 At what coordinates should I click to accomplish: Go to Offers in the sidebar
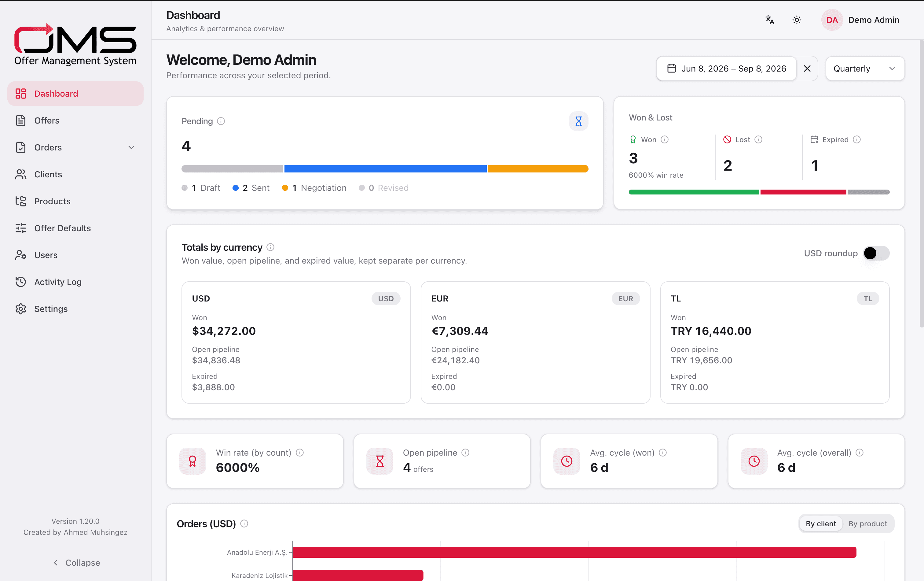pyautogui.click(x=75, y=120)
